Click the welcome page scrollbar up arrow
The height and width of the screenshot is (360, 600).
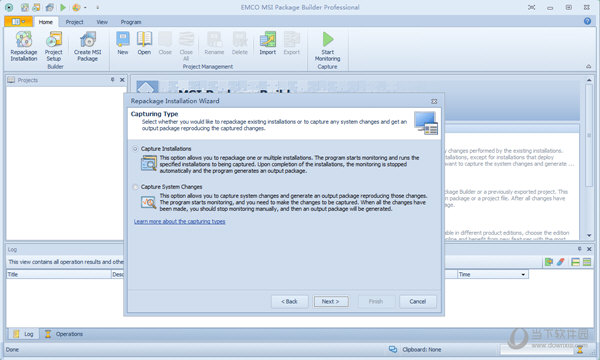coord(589,80)
